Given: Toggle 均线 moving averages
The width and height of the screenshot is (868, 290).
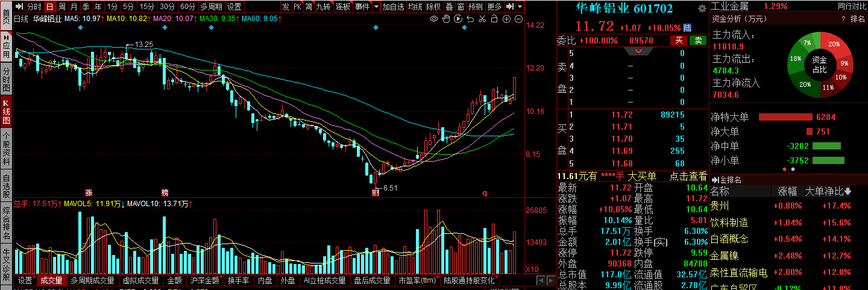Looking at the screenshot, I should (x=415, y=7).
